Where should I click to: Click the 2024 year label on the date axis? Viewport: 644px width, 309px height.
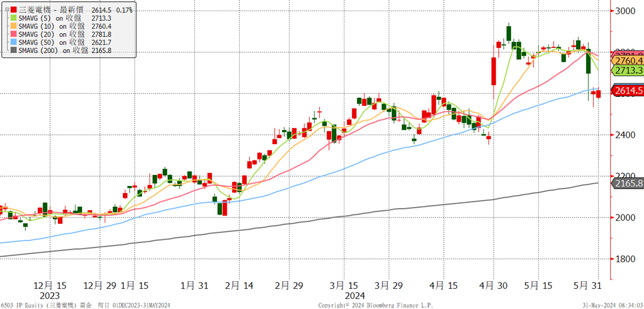[354, 296]
